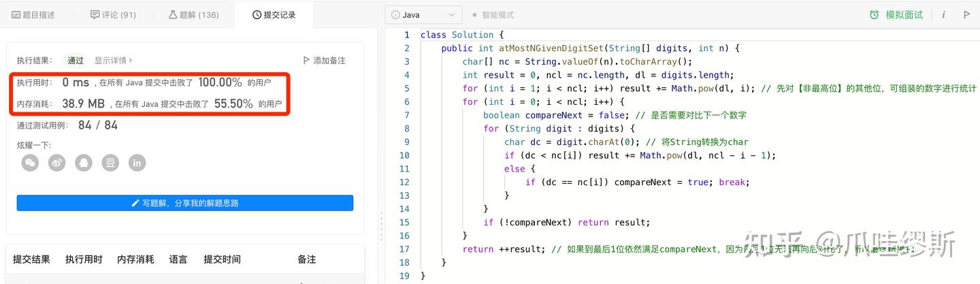
Task: Click the info italic i icon
Action: pyautogui.click(x=943, y=14)
